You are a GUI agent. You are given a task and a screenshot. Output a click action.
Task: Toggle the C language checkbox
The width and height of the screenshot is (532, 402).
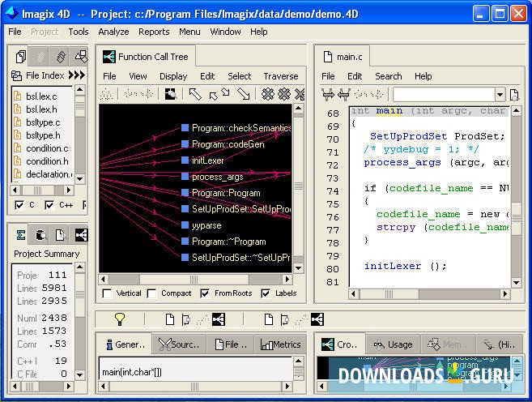[19, 205]
